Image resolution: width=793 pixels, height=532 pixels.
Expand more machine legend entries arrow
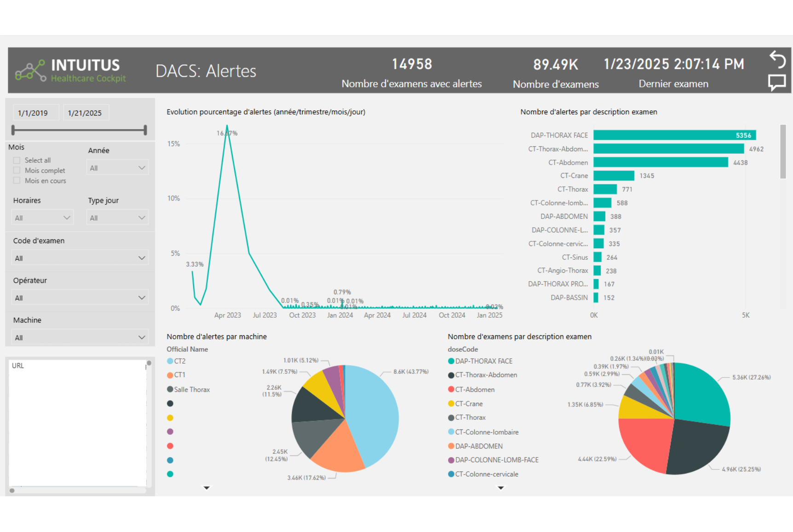pyautogui.click(x=207, y=488)
